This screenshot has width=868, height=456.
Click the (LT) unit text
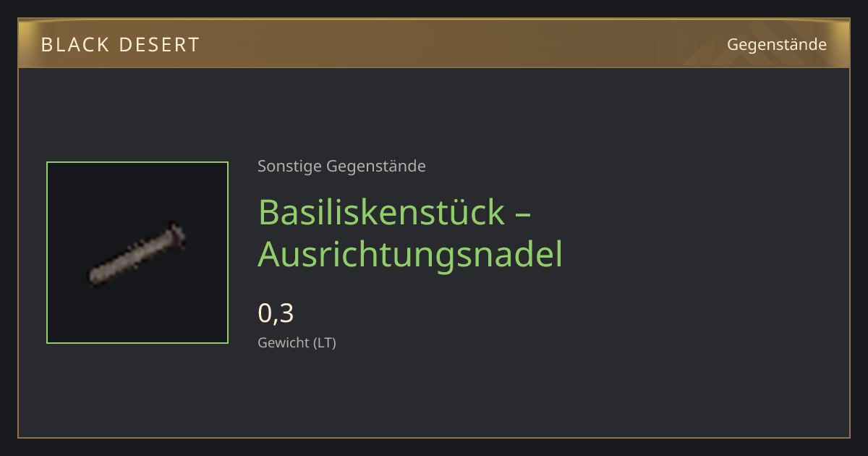pos(324,343)
